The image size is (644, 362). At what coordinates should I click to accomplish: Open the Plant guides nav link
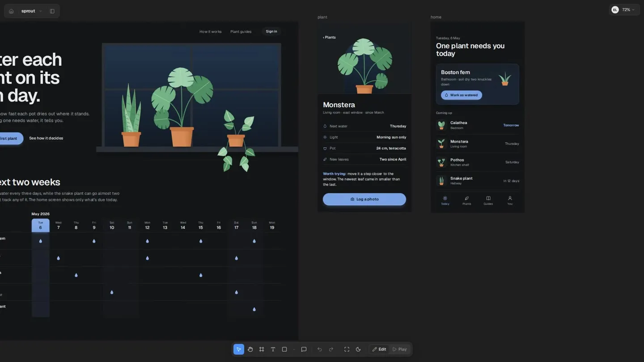point(241,32)
